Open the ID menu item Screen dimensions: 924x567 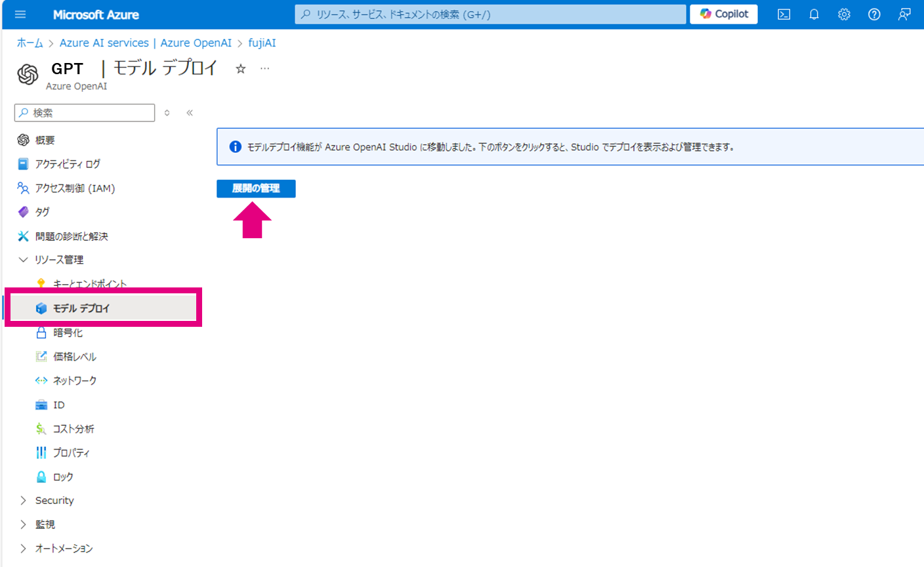[x=59, y=405]
